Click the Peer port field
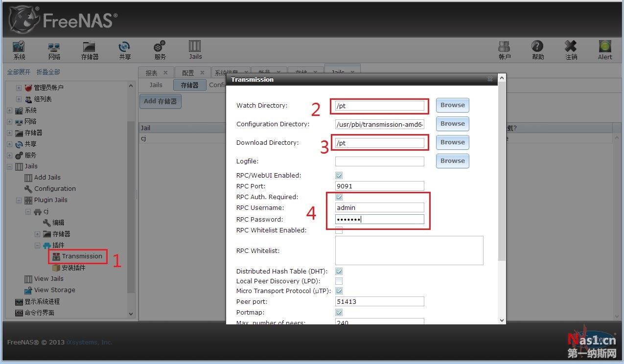 click(x=380, y=301)
